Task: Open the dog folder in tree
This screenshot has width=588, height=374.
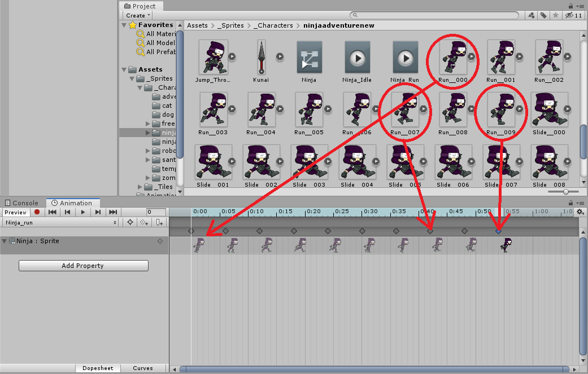Action: [x=163, y=115]
